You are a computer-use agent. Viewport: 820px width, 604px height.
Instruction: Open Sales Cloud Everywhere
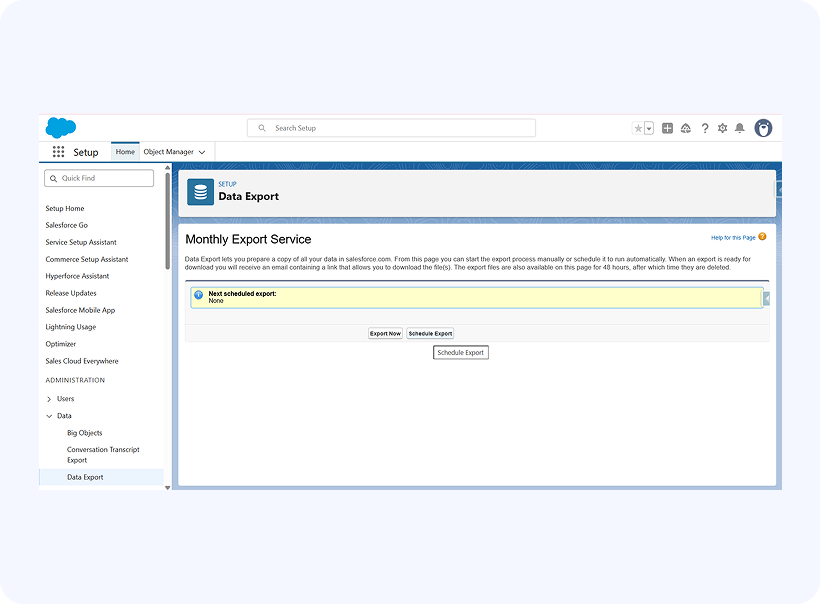(82, 361)
